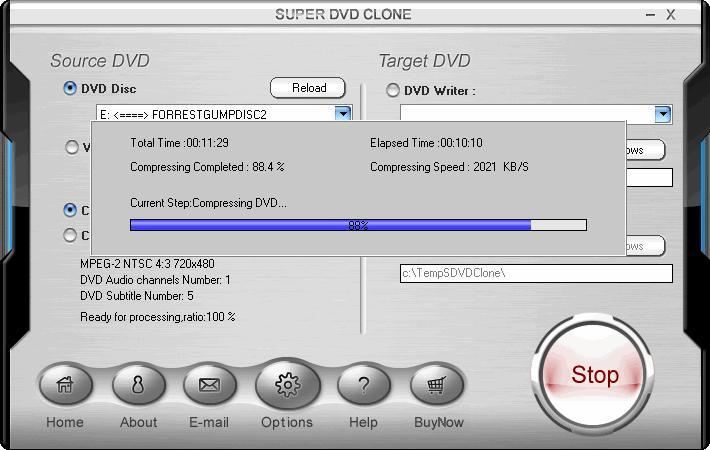Click Compressing Speed : 2021 KB/S text

pyautogui.click(x=449, y=167)
